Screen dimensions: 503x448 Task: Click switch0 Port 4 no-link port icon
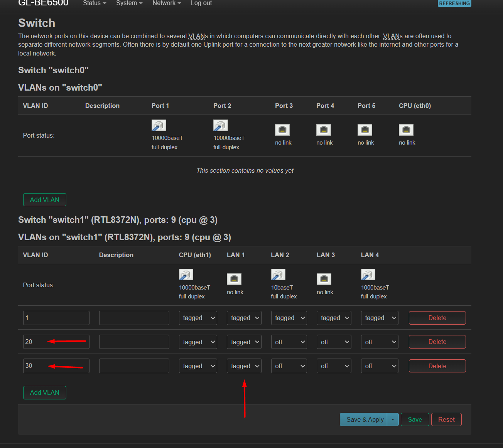323,130
